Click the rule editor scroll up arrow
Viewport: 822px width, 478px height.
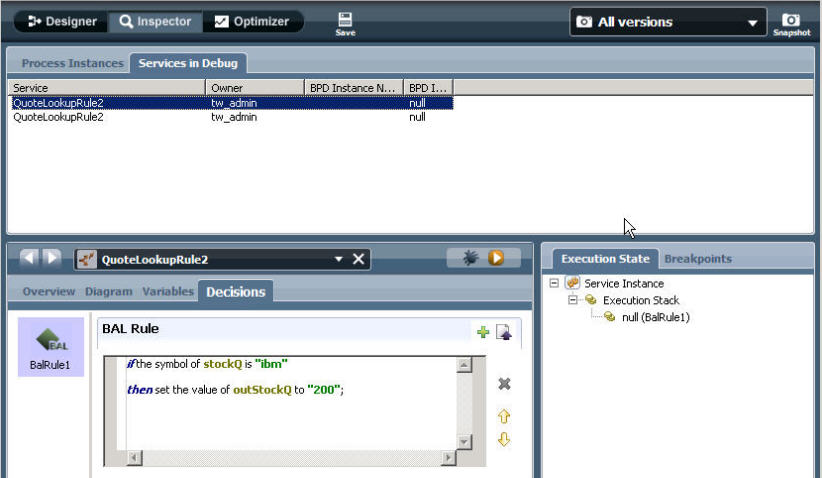pos(464,365)
